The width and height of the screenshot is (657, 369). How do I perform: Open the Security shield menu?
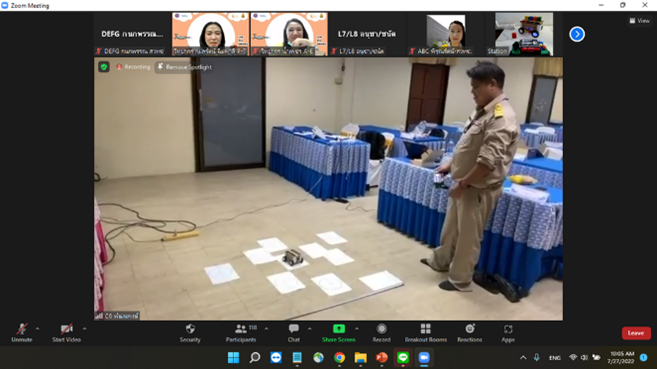pos(190,333)
